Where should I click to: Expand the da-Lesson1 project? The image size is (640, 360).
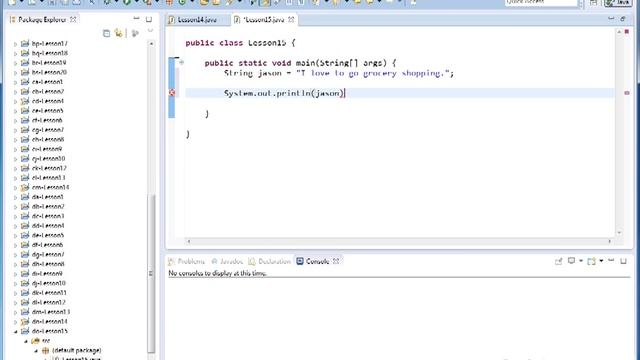pos(16,197)
